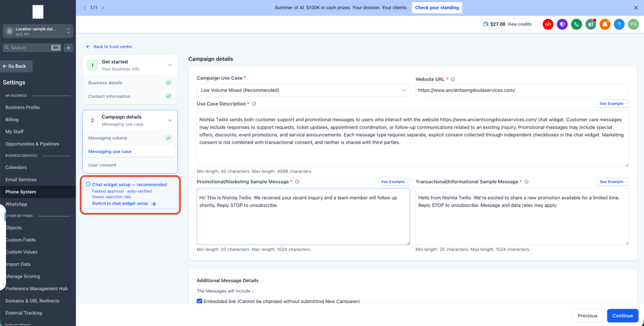Toggle the Embedded link checkbox
The width and height of the screenshot is (644, 326).
(x=199, y=301)
